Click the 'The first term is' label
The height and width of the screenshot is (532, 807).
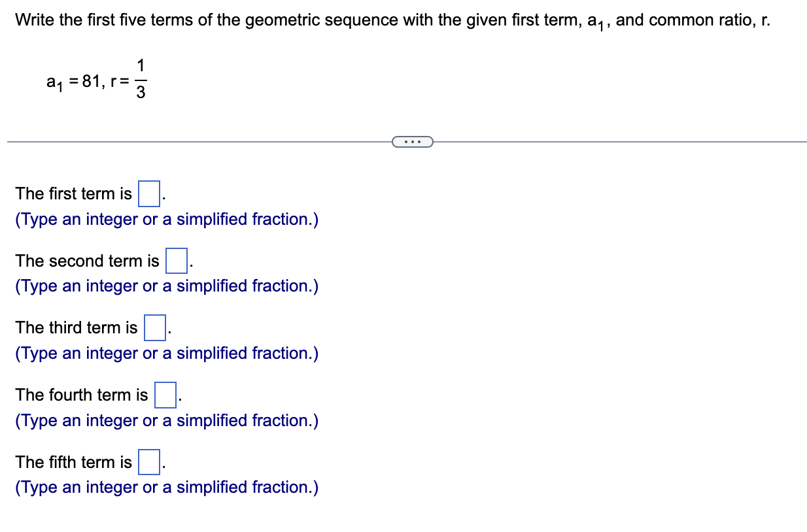click(74, 193)
